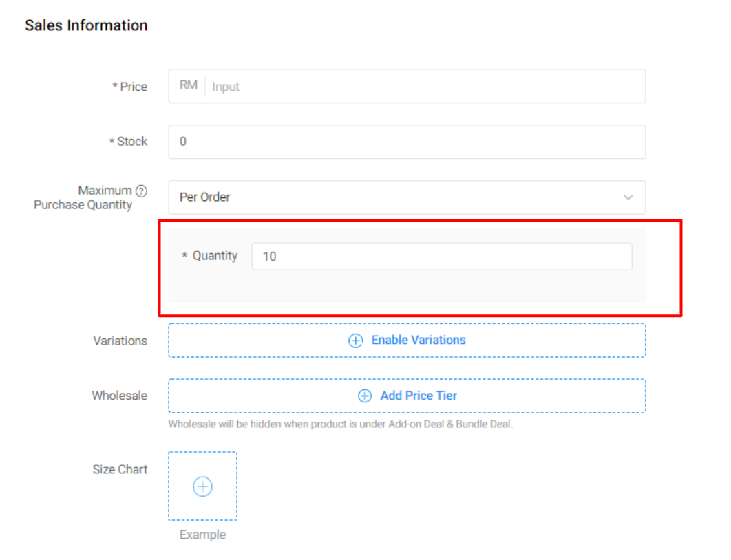Expand the Per Order dropdown chevron

(x=628, y=197)
